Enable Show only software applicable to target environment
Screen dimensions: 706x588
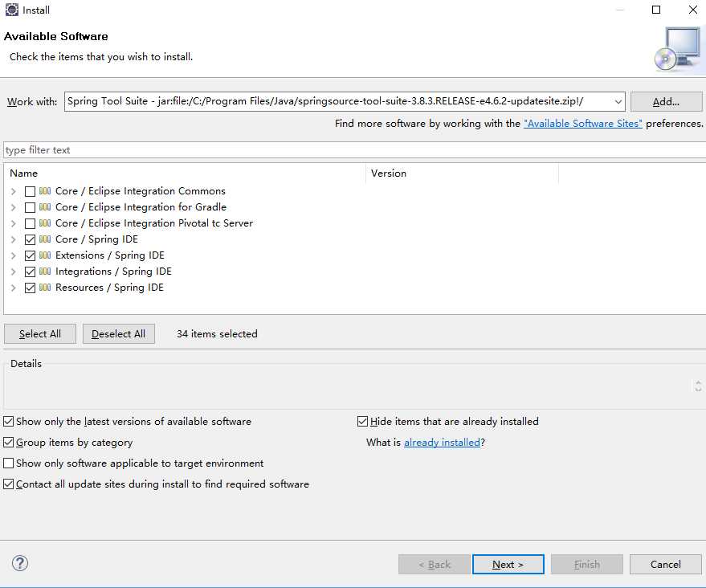click(9, 463)
